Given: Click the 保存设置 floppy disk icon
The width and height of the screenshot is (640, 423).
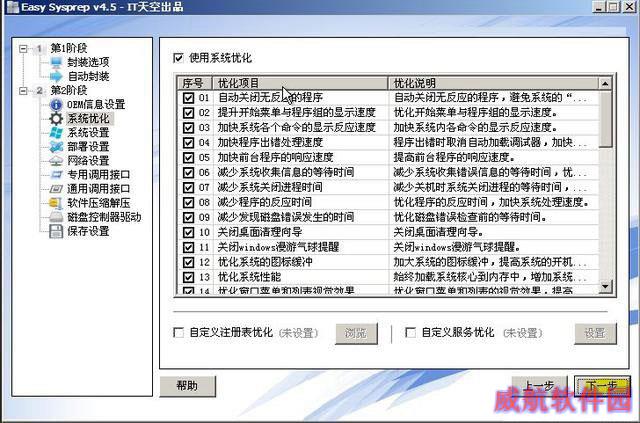Looking at the screenshot, I should 56,231.
